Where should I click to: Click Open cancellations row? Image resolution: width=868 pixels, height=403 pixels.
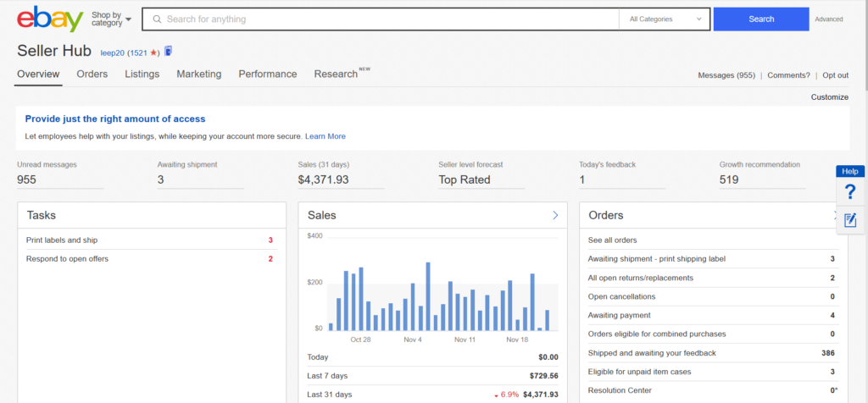click(713, 297)
